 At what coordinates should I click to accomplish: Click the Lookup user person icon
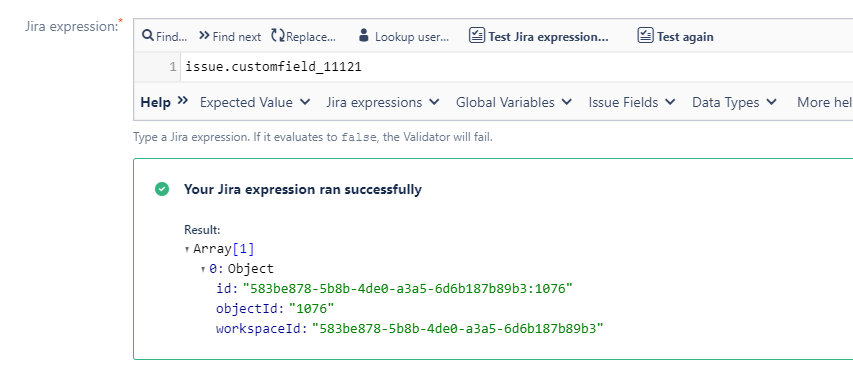pyautogui.click(x=364, y=36)
